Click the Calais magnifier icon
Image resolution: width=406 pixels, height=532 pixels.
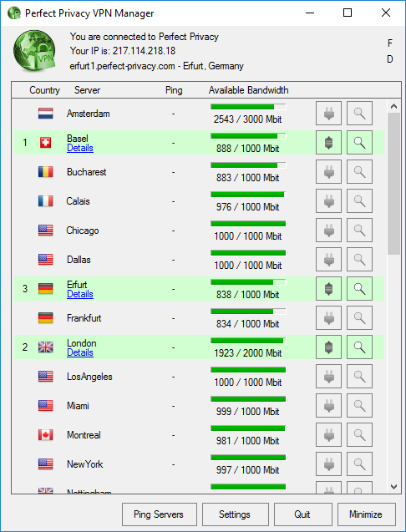click(x=359, y=201)
